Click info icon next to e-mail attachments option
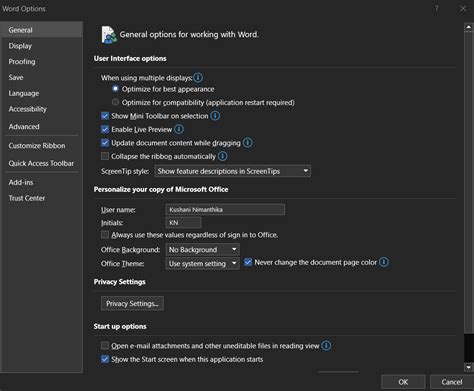The width and height of the screenshot is (474, 391). click(x=326, y=346)
